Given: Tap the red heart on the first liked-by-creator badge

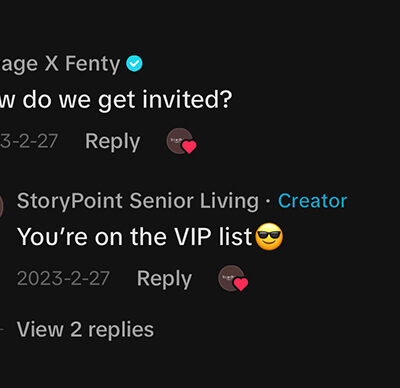Looking at the screenshot, I should pos(189,147).
